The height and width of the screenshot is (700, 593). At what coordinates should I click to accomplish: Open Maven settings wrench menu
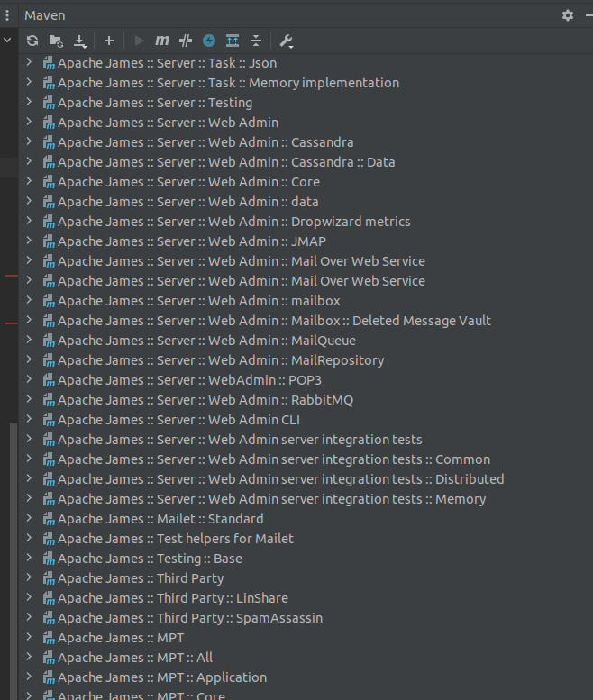click(286, 41)
